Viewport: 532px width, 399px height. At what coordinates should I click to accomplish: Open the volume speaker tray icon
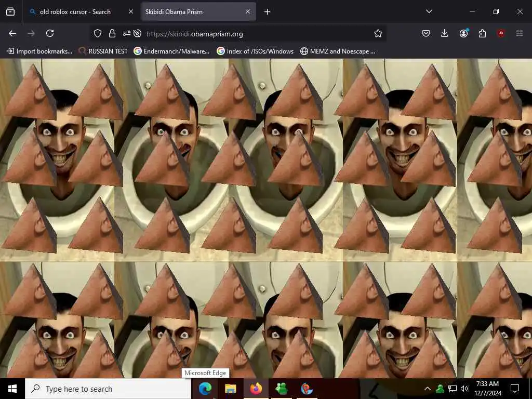click(464, 389)
